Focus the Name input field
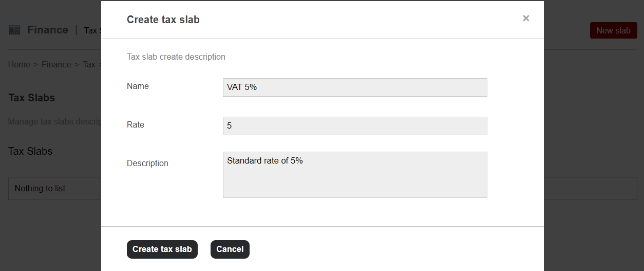The width and height of the screenshot is (644, 271). click(x=354, y=87)
